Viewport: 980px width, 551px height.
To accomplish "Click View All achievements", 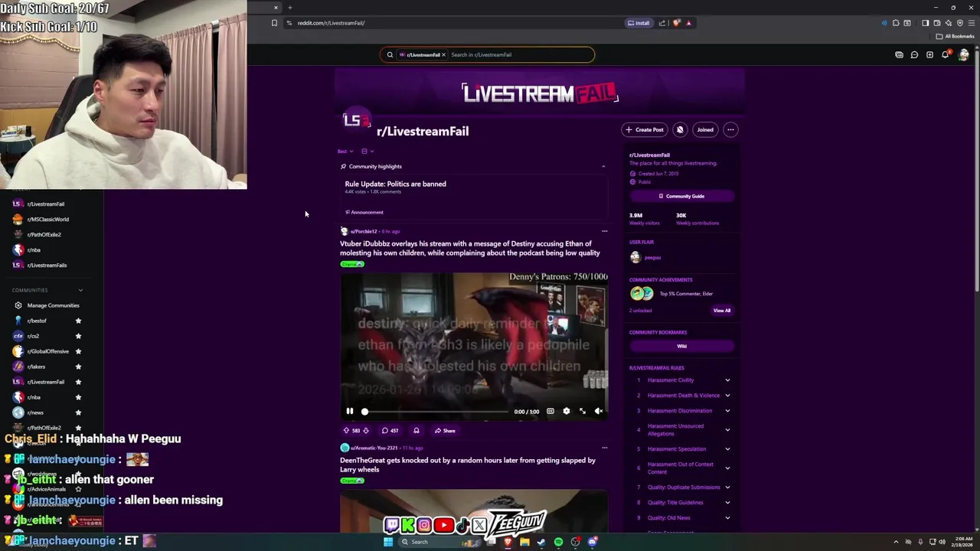I will click(721, 311).
